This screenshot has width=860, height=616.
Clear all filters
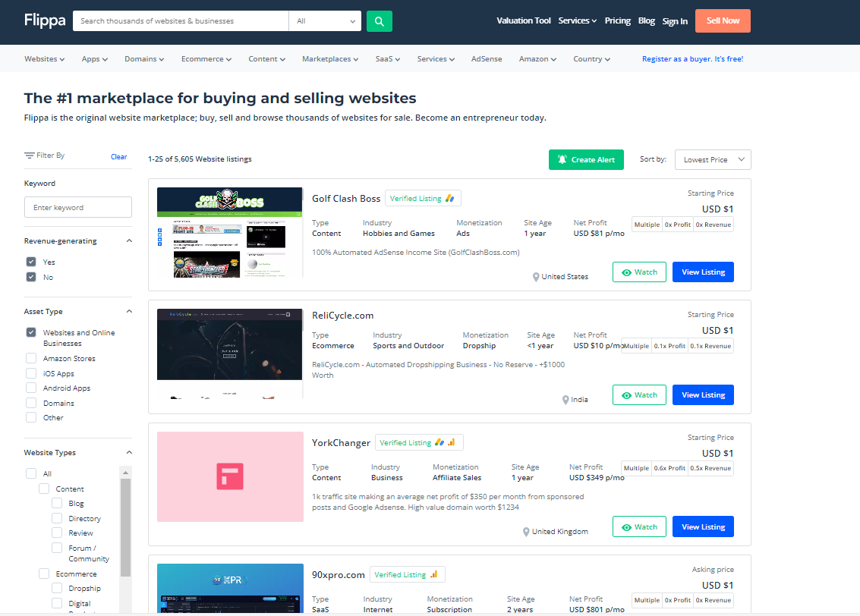point(119,157)
